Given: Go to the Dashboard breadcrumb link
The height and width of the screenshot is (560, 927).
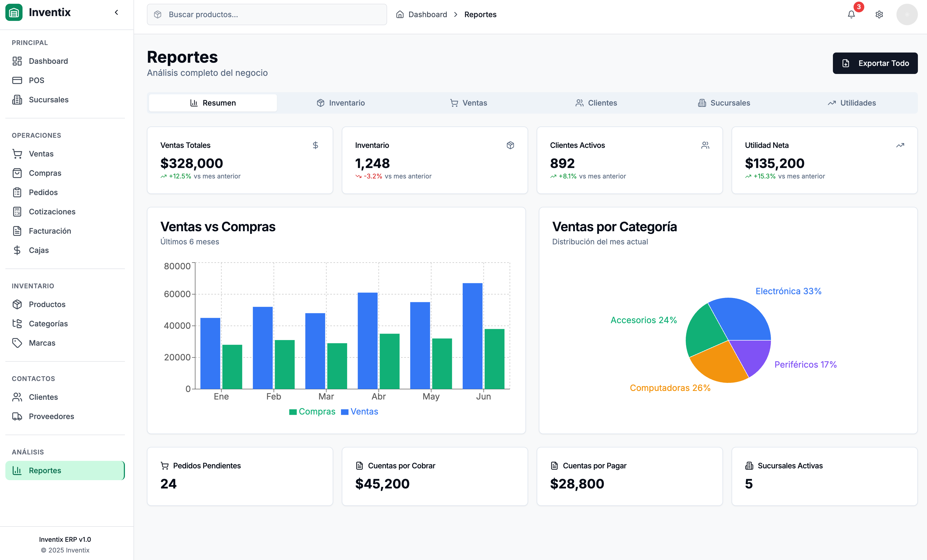Looking at the screenshot, I should (x=427, y=15).
